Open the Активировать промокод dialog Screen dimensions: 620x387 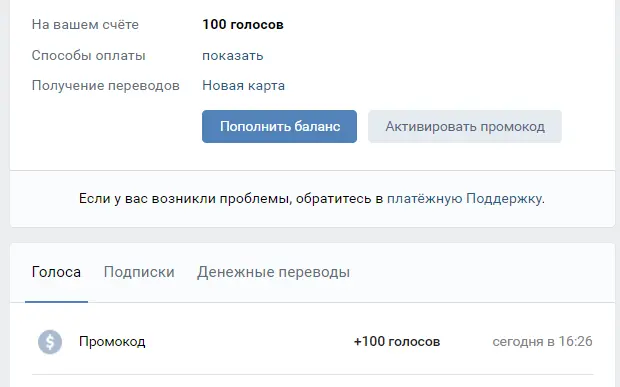[x=465, y=126]
